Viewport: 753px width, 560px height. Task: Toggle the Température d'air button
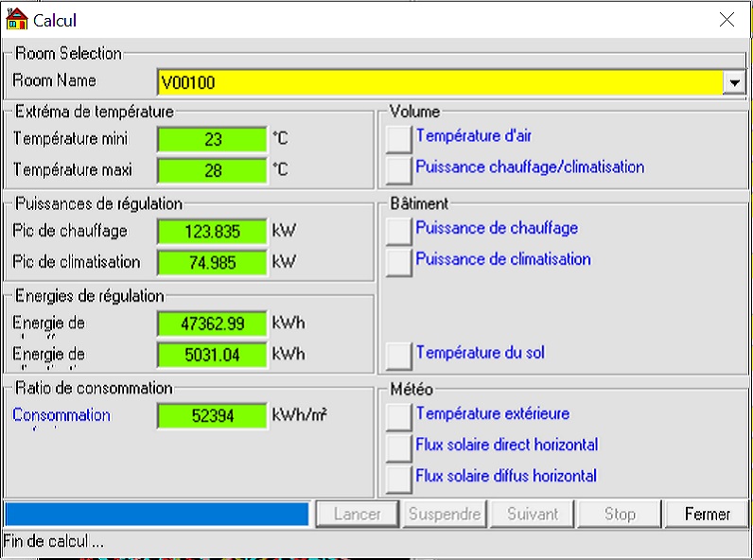point(399,139)
